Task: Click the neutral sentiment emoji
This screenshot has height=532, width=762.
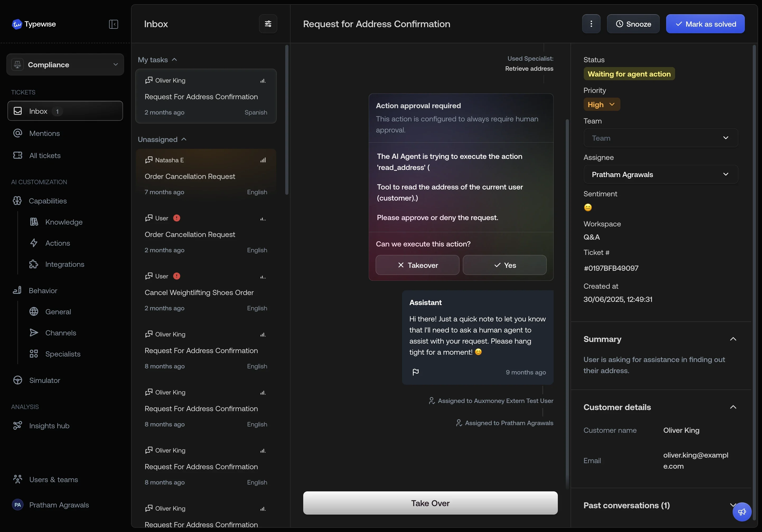Action: pyautogui.click(x=588, y=207)
